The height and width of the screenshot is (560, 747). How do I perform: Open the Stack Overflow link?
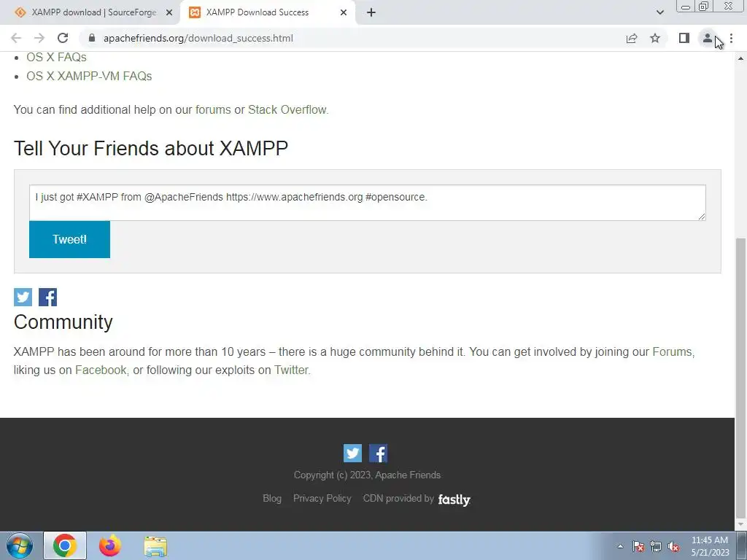tap(287, 109)
